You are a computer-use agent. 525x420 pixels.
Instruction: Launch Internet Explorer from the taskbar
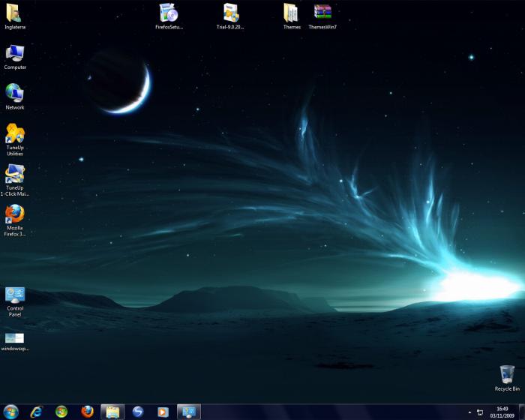(x=36, y=412)
